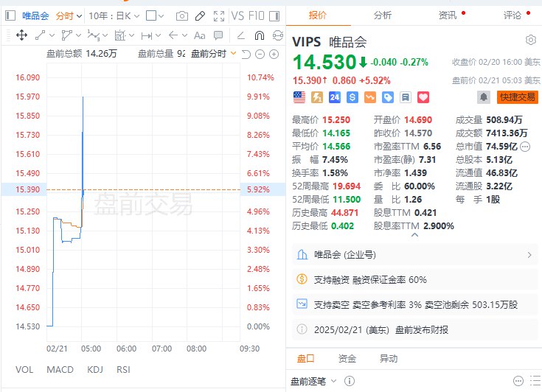Select the arrow annotation tool
Screen dimensions: 542x392
[x=173, y=35]
